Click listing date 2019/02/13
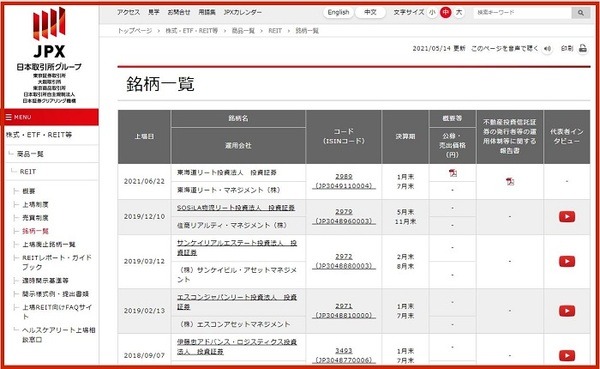Image resolution: width=600 pixels, height=369 pixels. [144, 311]
